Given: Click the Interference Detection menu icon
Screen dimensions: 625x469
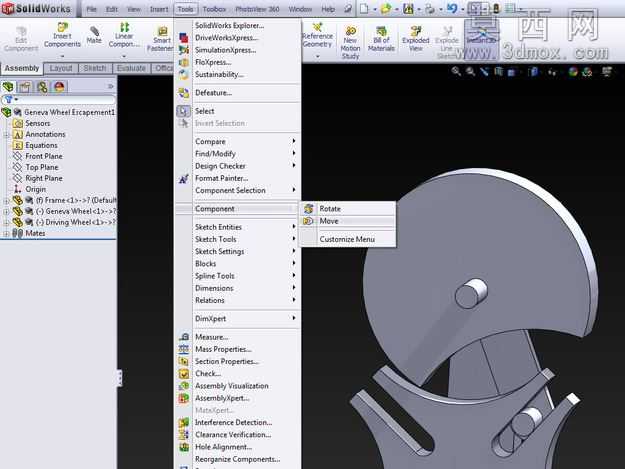Looking at the screenshot, I should [x=184, y=422].
